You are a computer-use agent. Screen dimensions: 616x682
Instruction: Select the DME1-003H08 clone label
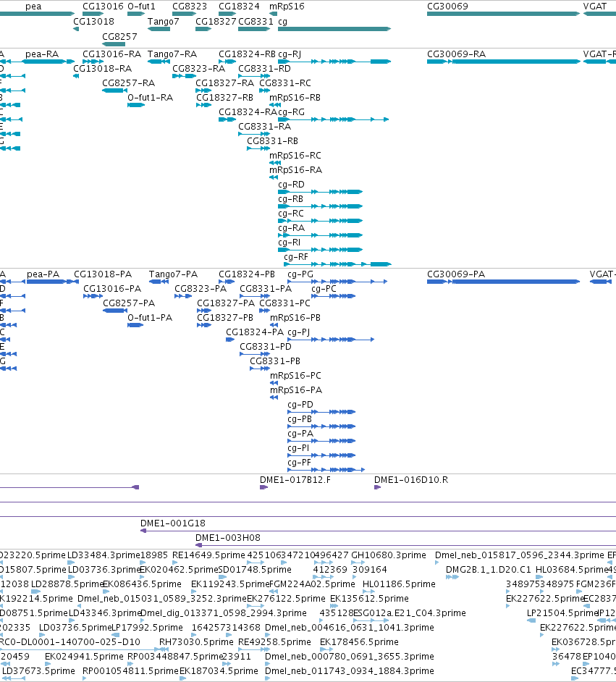228,538
